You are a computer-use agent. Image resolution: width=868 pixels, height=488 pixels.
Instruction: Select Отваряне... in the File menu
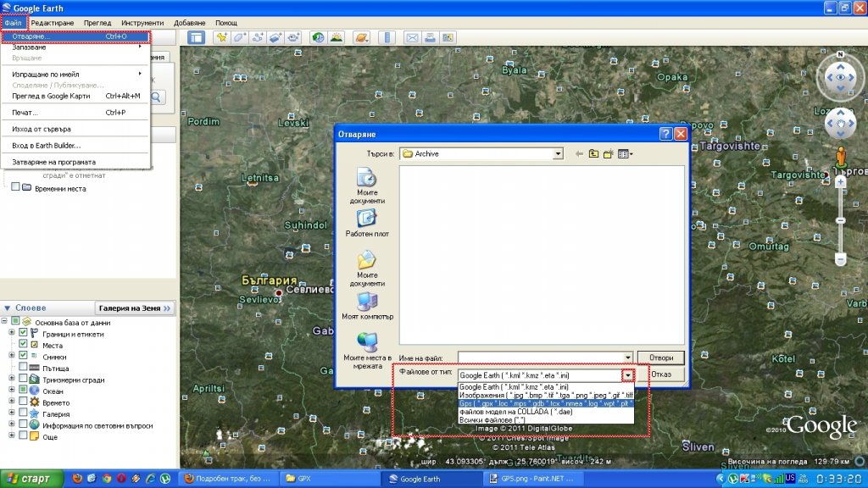pos(32,37)
